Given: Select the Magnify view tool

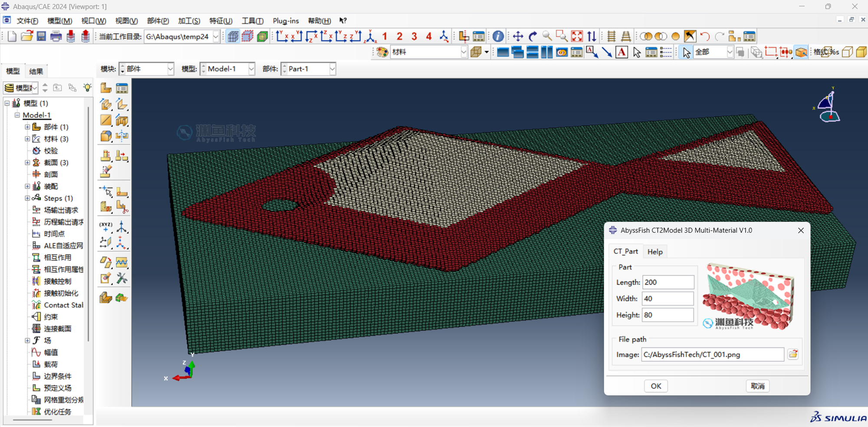Looking at the screenshot, I should point(547,36).
